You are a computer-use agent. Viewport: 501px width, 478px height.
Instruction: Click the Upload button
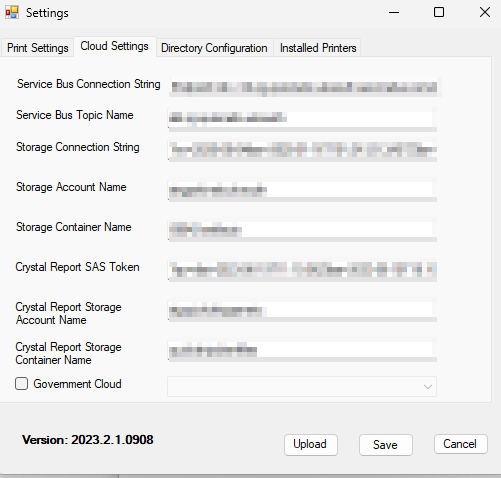(x=311, y=445)
